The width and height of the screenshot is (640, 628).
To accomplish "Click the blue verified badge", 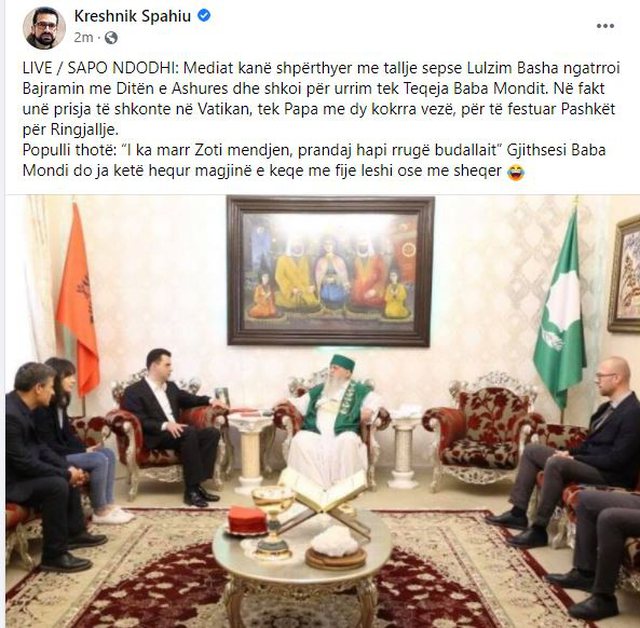I will click(204, 16).
